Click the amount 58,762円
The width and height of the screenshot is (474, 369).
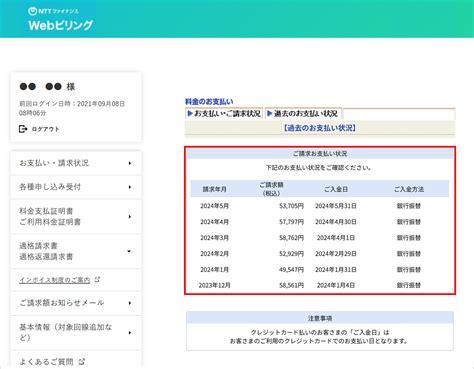[x=291, y=238]
